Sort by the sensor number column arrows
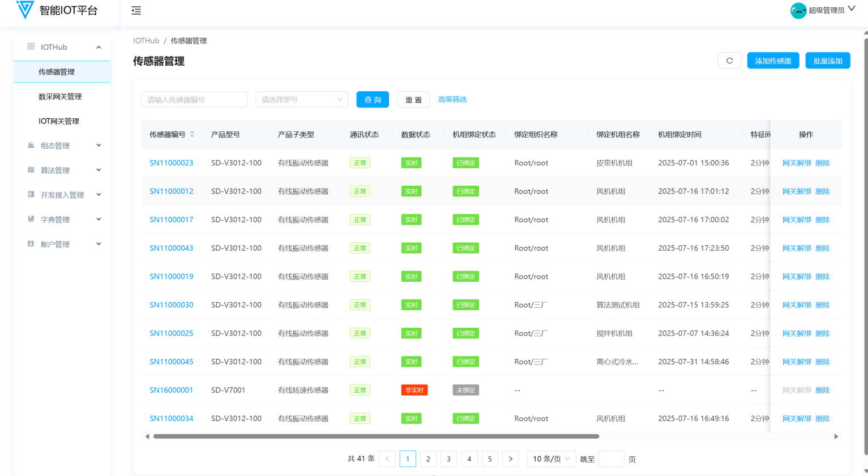868x476 pixels. coord(193,135)
